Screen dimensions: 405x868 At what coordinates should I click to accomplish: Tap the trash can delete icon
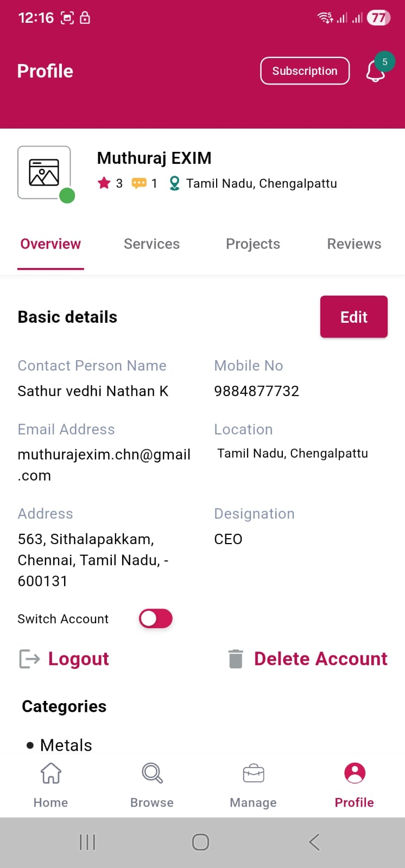(236, 659)
